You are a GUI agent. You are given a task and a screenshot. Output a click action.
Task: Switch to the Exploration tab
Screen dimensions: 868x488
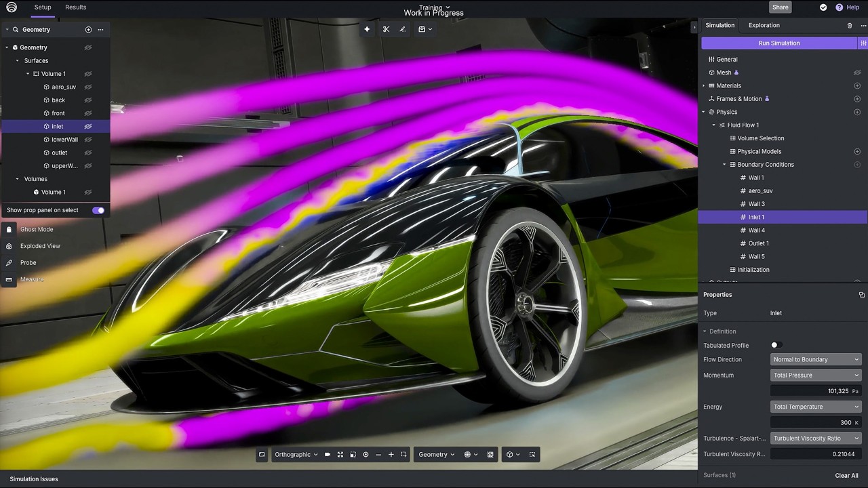pyautogui.click(x=764, y=25)
